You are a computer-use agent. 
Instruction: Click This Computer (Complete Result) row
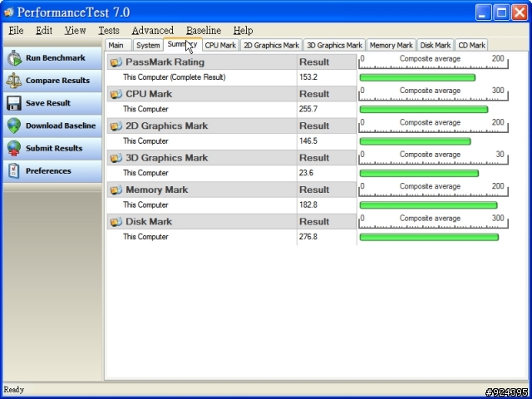pyautogui.click(x=232, y=77)
